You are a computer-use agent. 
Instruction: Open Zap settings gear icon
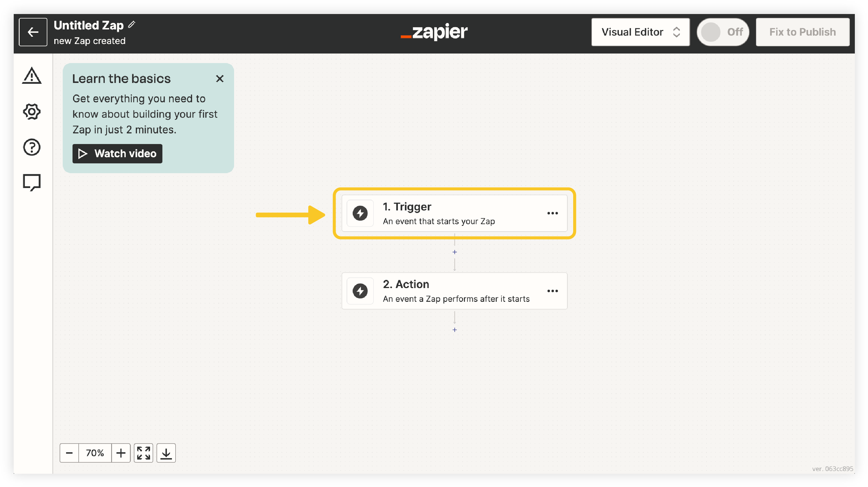(x=32, y=111)
